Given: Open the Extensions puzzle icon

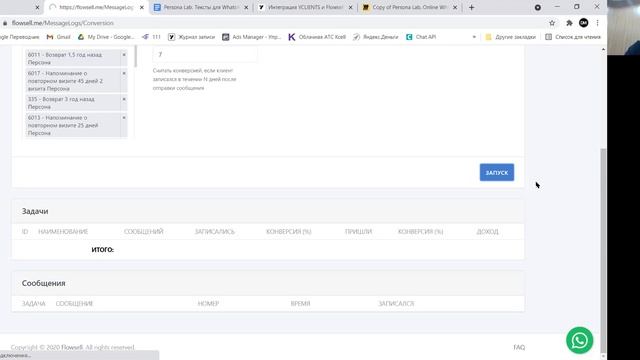Looking at the screenshot, I should coord(569,23).
